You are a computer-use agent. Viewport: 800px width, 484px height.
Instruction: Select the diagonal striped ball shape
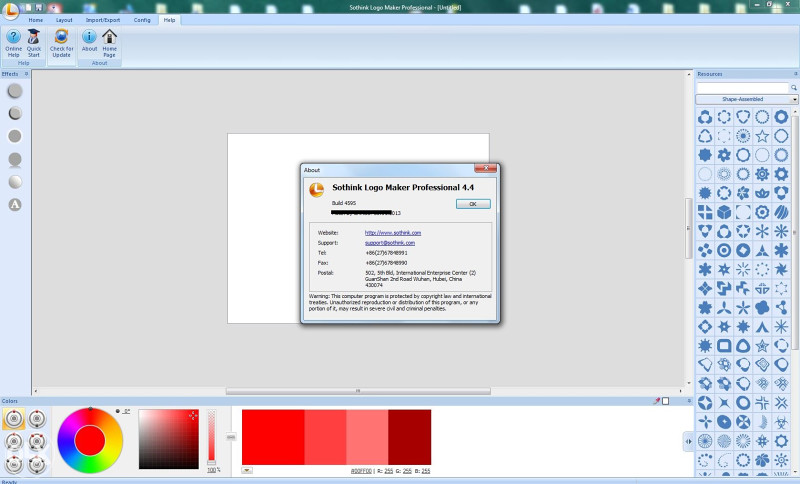click(781, 212)
